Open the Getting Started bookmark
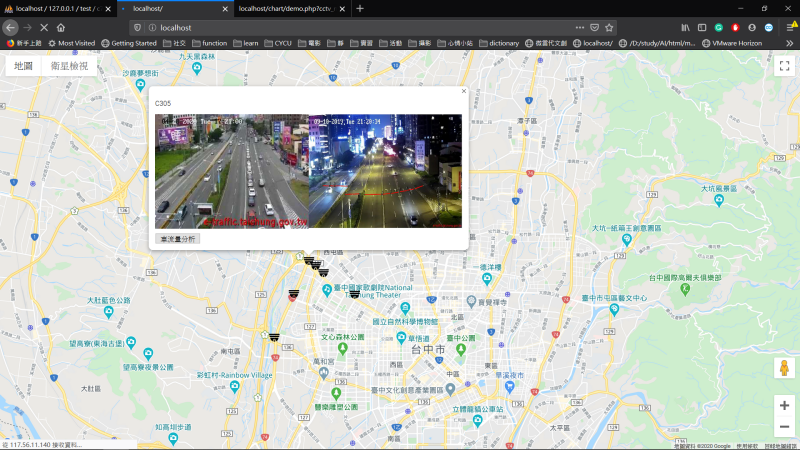800x450 pixels. click(129, 43)
